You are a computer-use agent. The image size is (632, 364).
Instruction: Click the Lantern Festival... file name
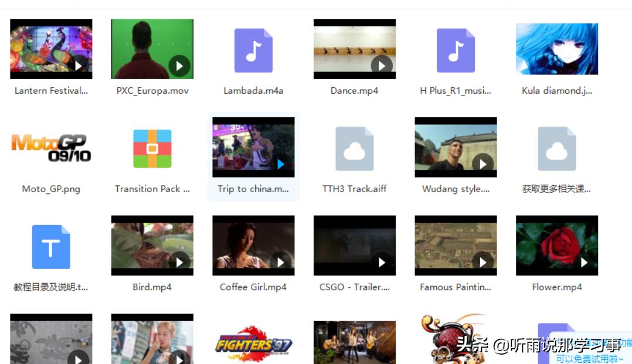[x=51, y=91]
